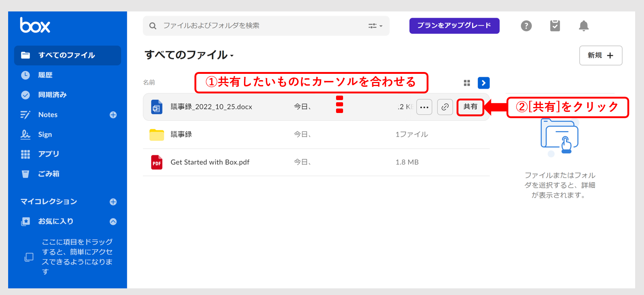Click the PDF icon for Get Started with Box.pdf
The width and height of the screenshot is (644, 295).
[x=157, y=162]
